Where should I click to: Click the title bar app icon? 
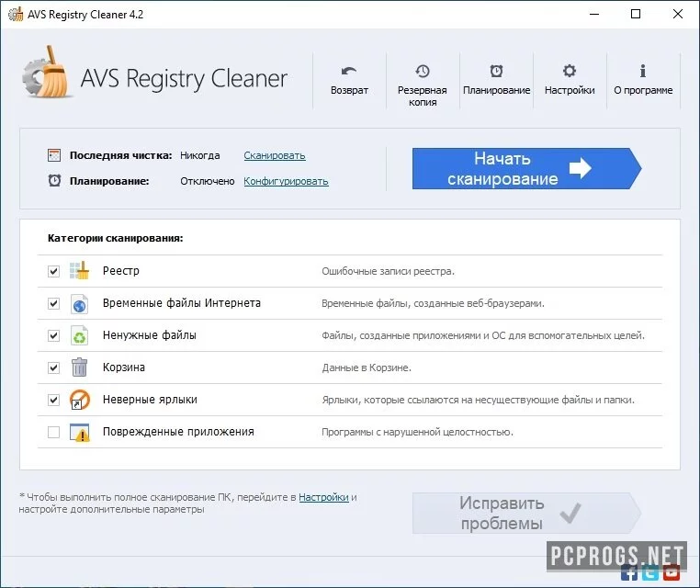coord(16,15)
